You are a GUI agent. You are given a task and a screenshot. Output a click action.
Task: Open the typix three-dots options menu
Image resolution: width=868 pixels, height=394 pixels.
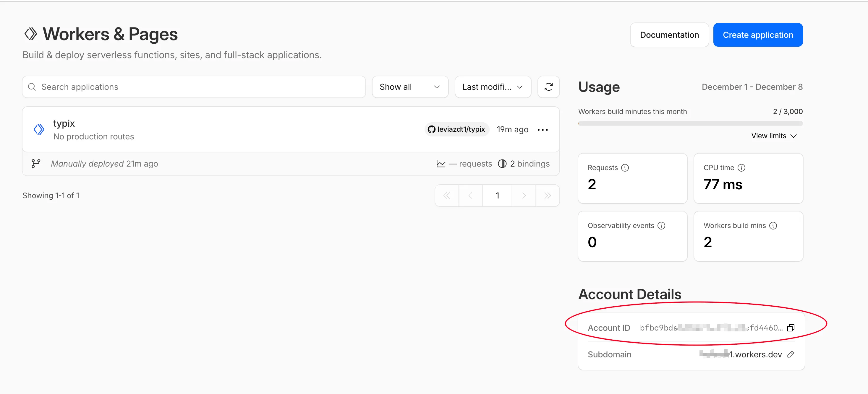(542, 130)
